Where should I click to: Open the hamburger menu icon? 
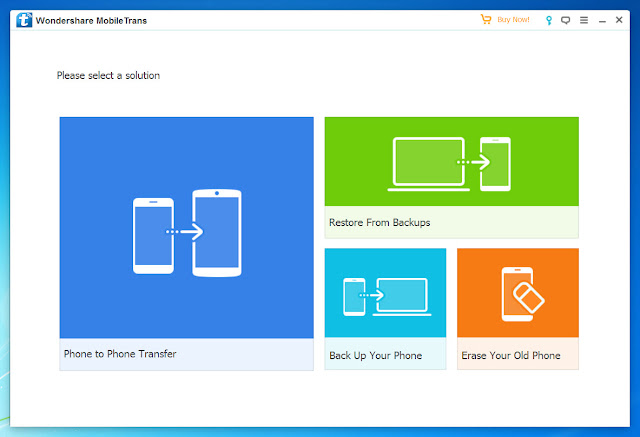click(x=584, y=20)
